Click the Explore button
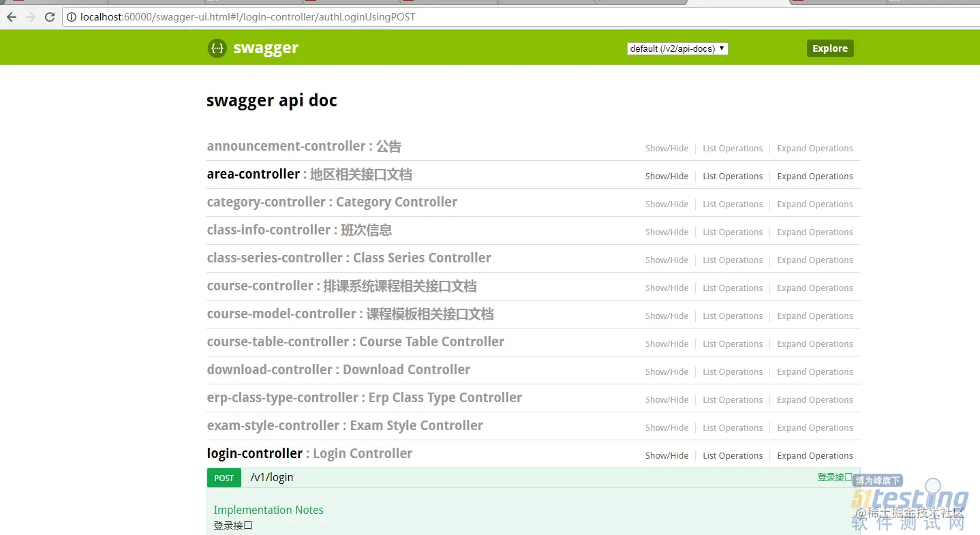The width and height of the screenshot is (980, 535). click(x=830, y=48)
